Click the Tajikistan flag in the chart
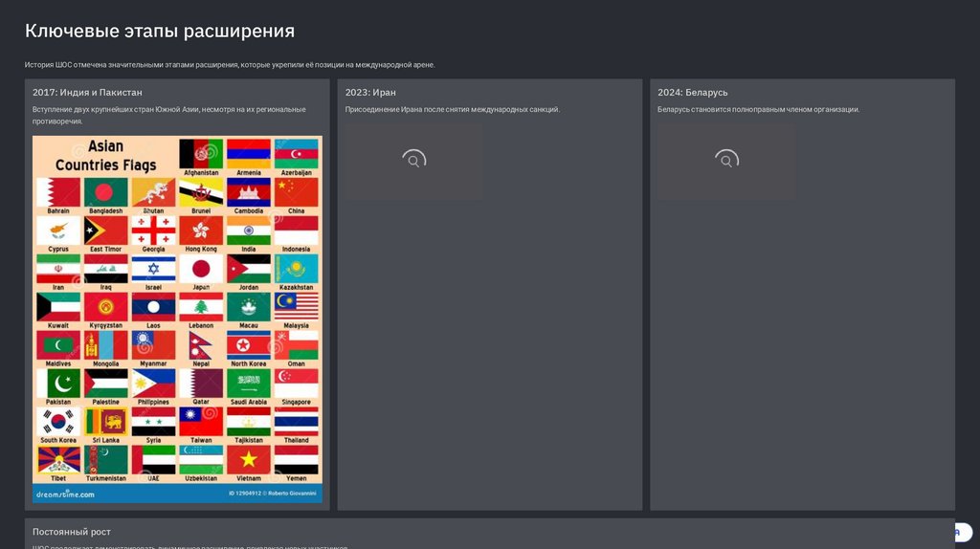 point(248,422)
